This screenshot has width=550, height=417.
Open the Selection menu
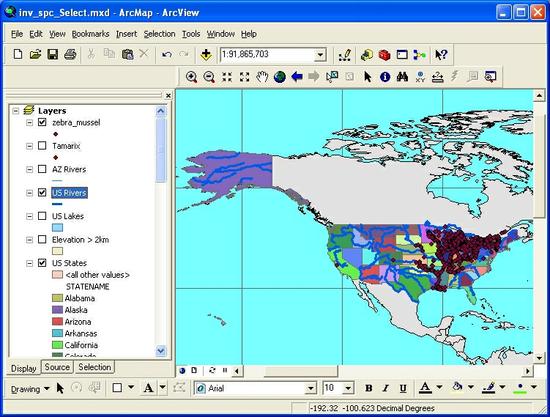[x=159, y=34]
